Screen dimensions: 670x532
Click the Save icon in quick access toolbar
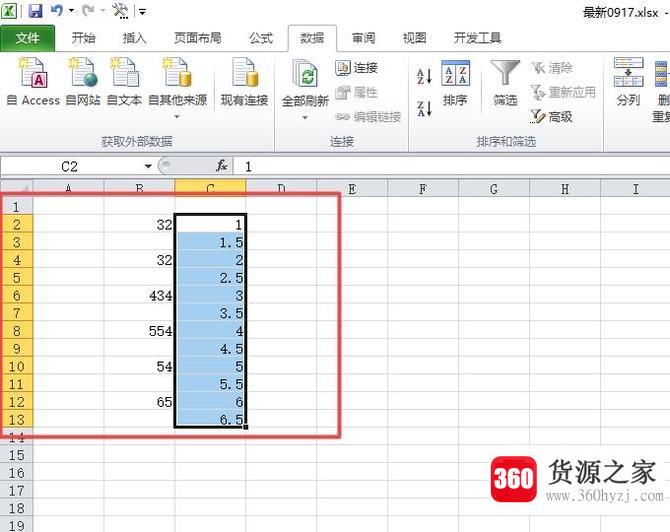coord(35,10)
